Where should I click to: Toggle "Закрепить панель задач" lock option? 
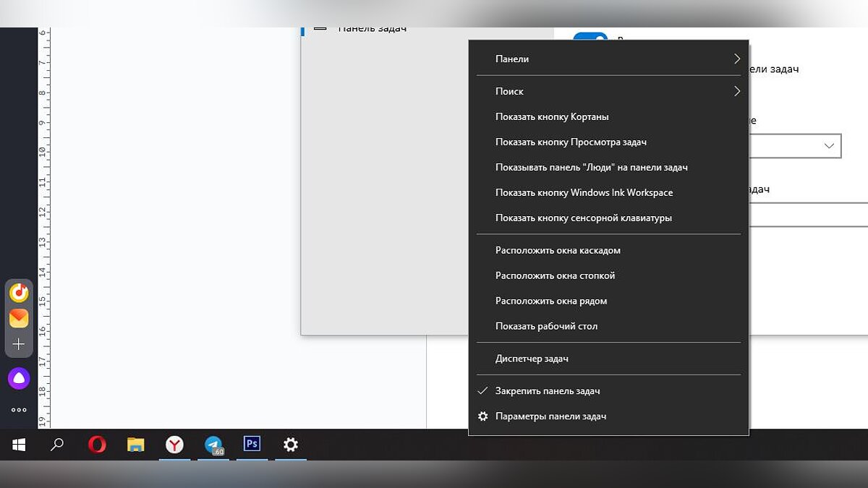click(x=548, y=391)
